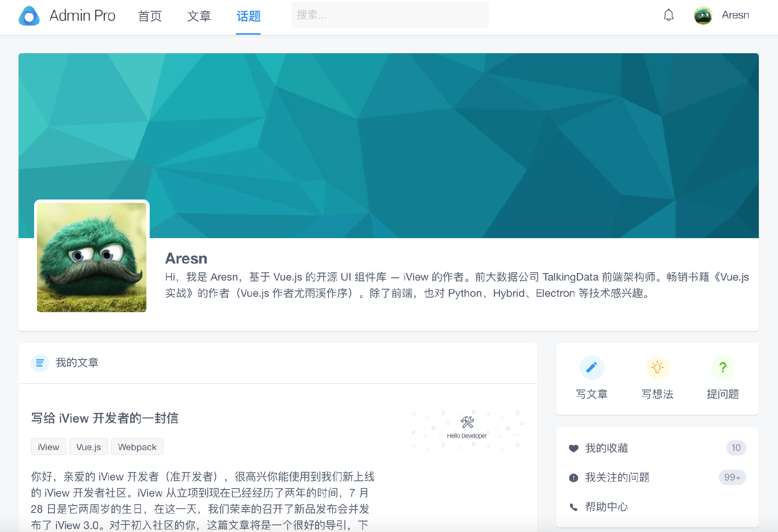The height and width of the screenshot is (532, 778).
Task: Open the Hello Developer article thumbnail
Action: tap(467, 431)
